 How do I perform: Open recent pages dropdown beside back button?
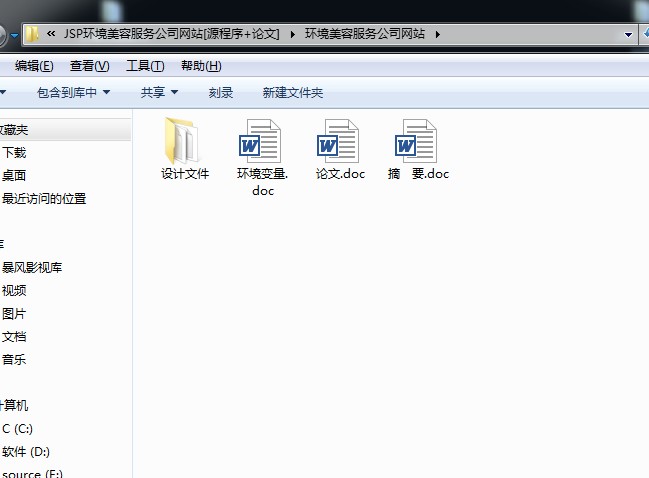tap(14, 36)
